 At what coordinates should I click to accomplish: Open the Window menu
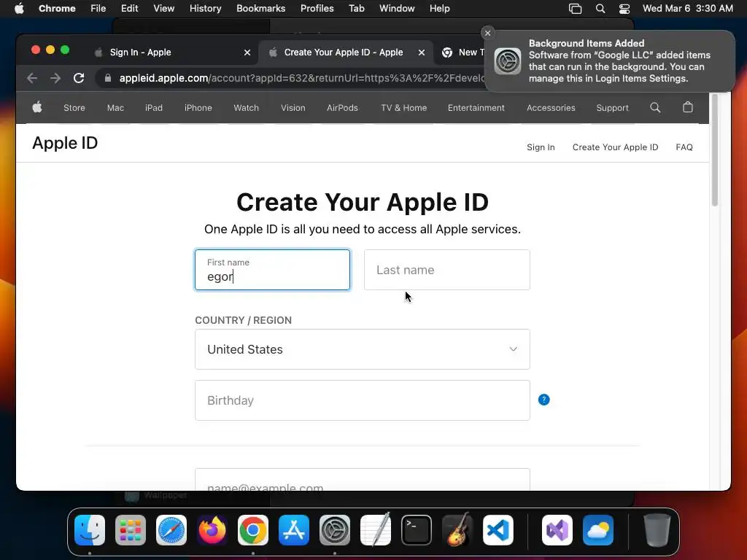(x=397, y=9)
